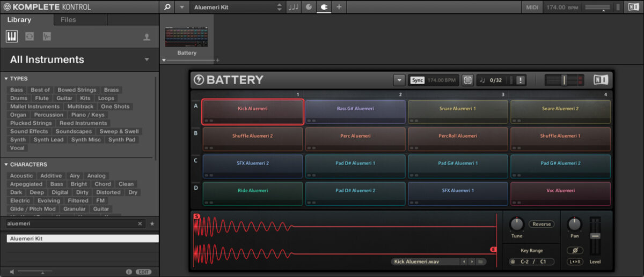
Task: Click the Battery power logo icon
Action: click(x=199, y=80)
